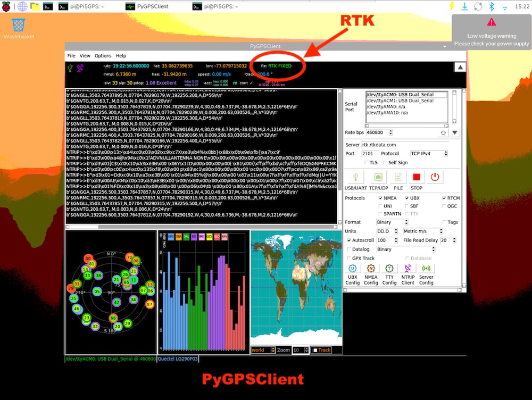Adjust the File Read Delay spinner
Image resolution: width=532 pixels, height=400 pixels.
[x=454, y=240]
